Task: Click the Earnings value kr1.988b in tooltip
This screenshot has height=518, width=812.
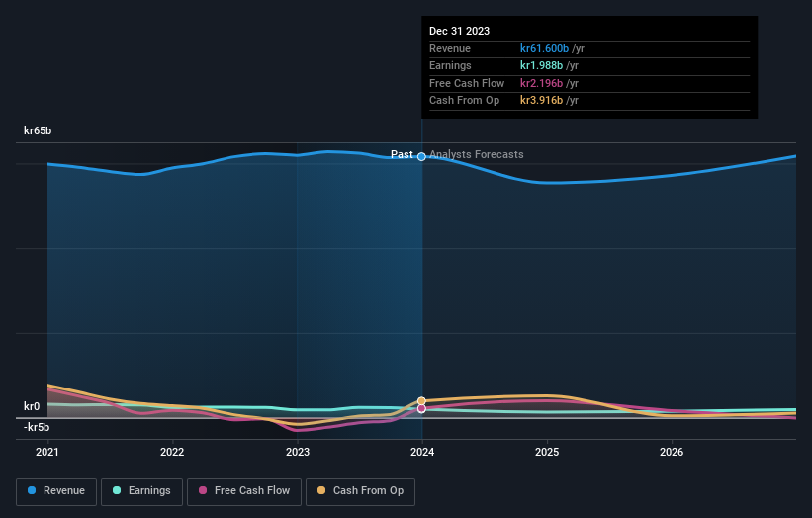Action: pos(541,65)
